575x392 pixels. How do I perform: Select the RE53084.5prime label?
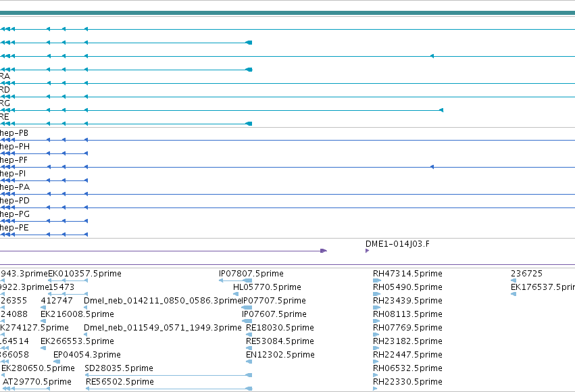coord(280,341)
